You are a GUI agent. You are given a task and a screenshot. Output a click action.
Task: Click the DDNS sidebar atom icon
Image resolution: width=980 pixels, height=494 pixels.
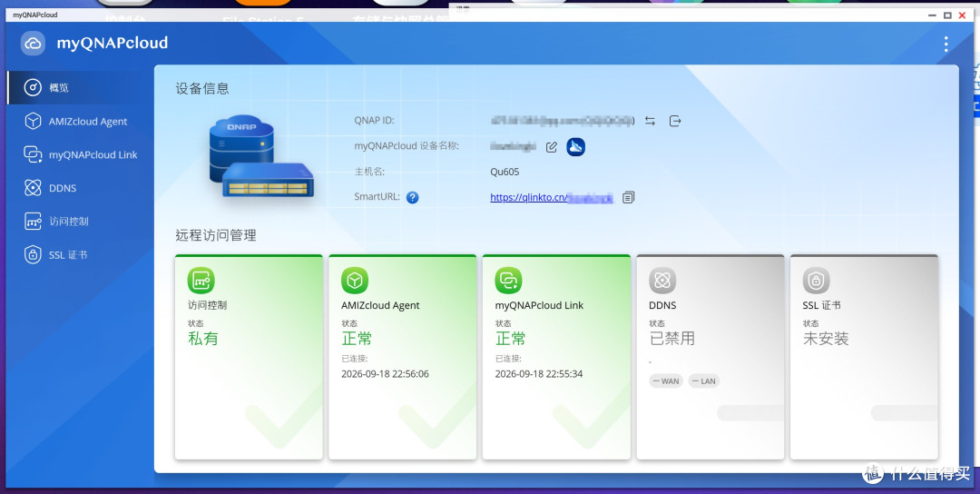coord(33,188)
